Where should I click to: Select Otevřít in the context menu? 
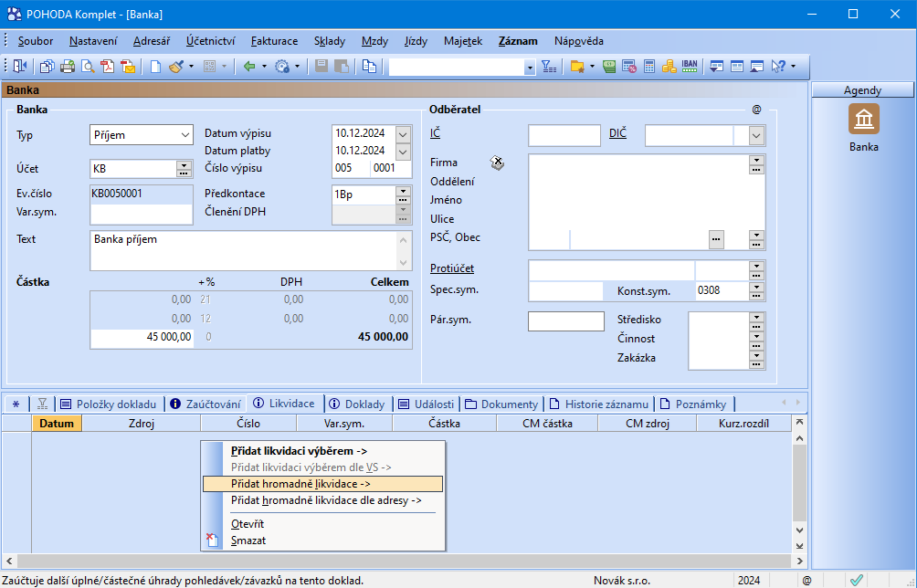pos(322,524)
